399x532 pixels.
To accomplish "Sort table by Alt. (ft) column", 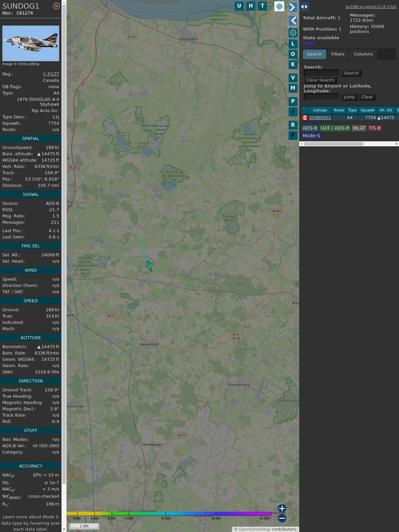I will click(x=386, y=110).
